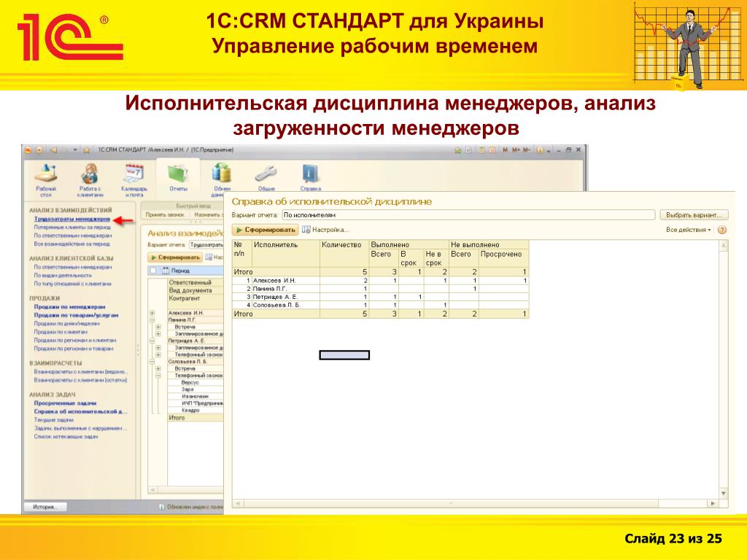747x560 pixels.
Task: Click the info icon in title bar
Action: pos(541,150)
